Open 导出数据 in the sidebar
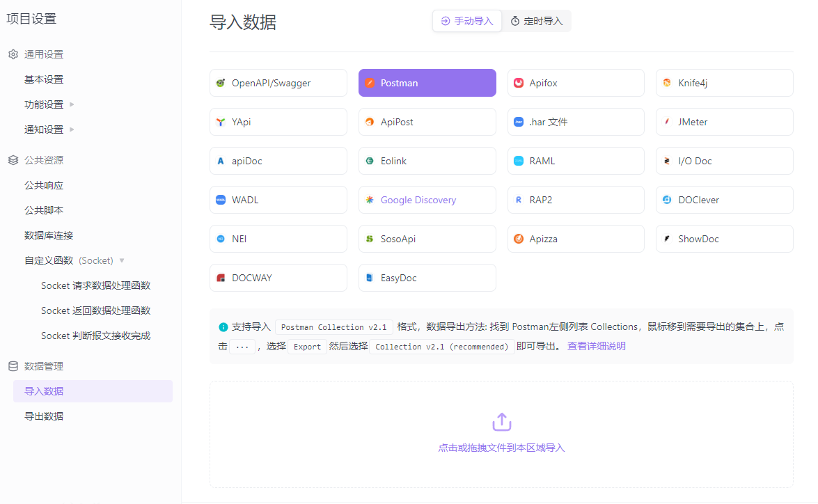The width and height of the screenshot is (818, 504). pyautogui.click(x=44, y=416)
